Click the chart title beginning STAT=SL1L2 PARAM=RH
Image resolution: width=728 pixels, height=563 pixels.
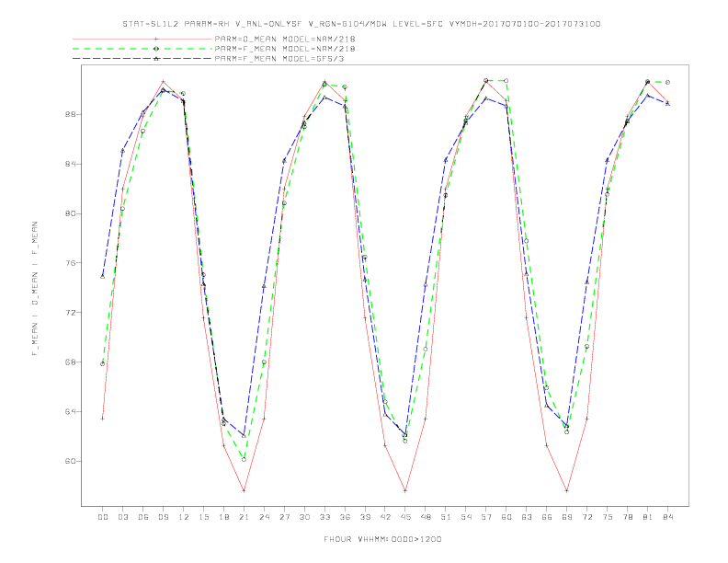(x=361, y=24)
